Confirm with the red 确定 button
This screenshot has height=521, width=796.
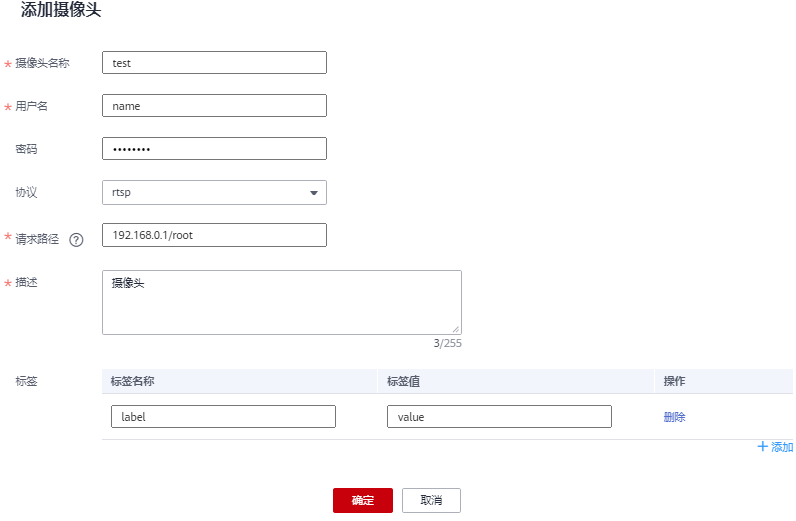pyautogui.click(x=363, y=500)
